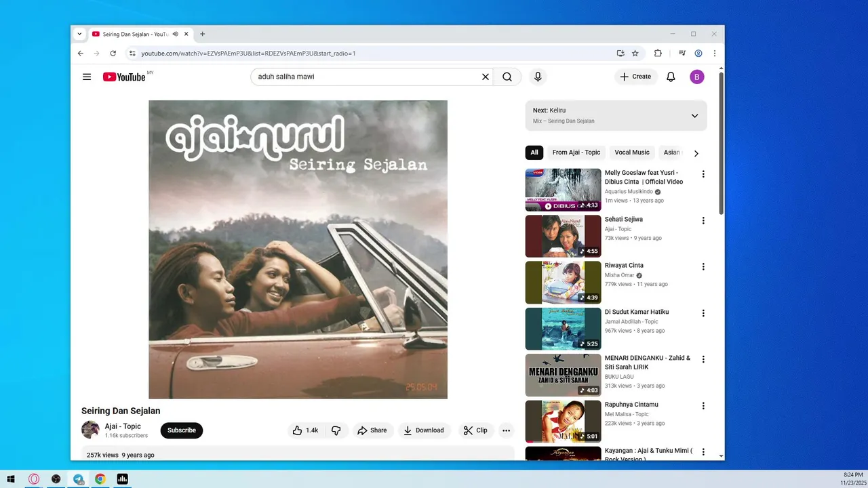Image resolution: width=868 pixels, height=488 pixels.
Task: Open options menu for Sehati Sejiwa
Action: click(x=703, y=220)
